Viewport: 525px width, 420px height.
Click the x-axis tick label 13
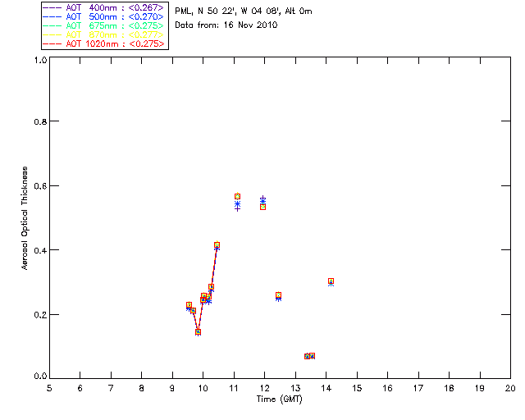point(295,389)
